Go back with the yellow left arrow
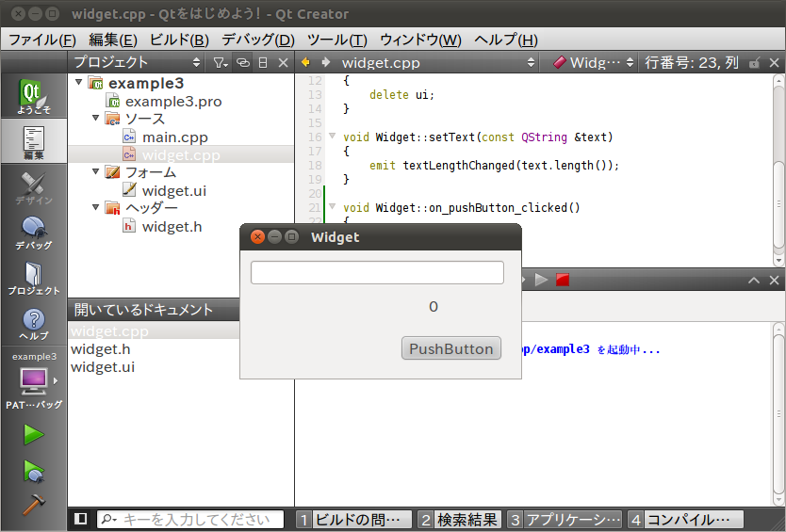786x532 pixels. 305,63
